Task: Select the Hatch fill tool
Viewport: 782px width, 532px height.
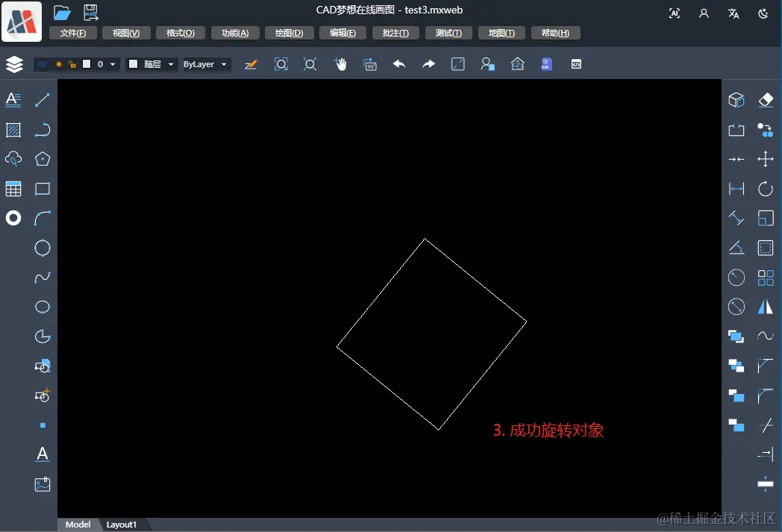Action: [13, 130]
